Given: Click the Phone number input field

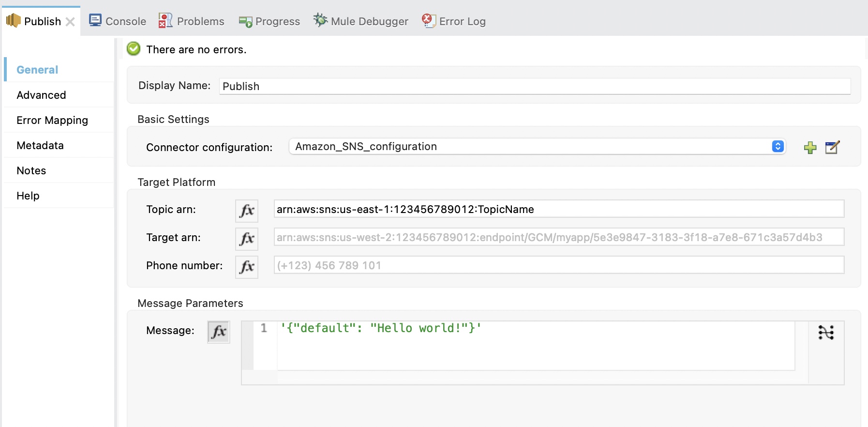Looking at the screenshot, I should pyautogui.click(x=559, y=265).
